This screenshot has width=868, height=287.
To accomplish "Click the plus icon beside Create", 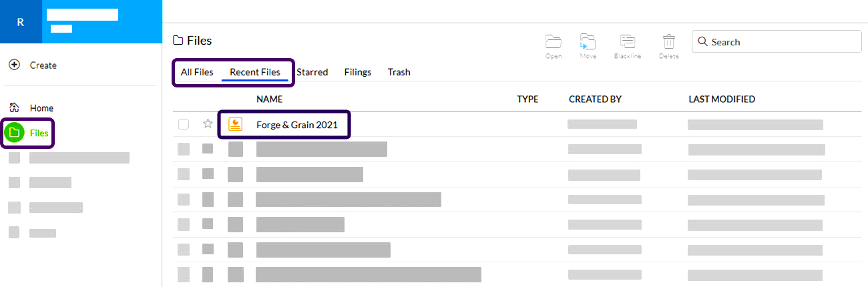I will [14, 65].
